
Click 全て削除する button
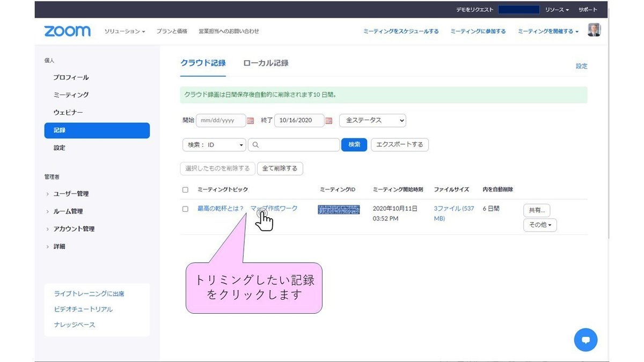click(x=280, y=168)
